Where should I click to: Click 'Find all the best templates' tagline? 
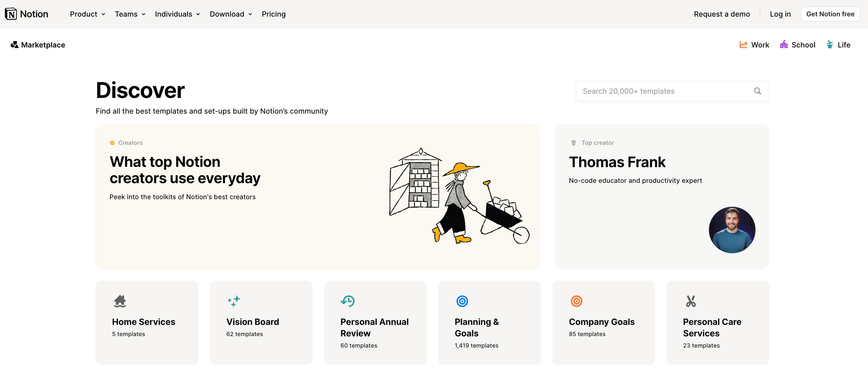pyautogui.click(x=212, y=111)
